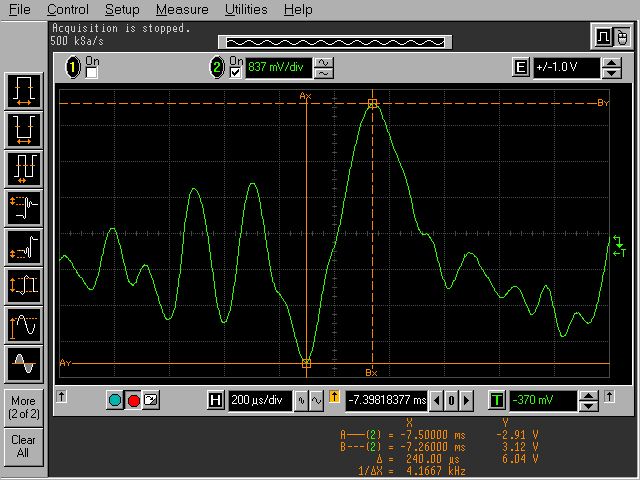Reset horizontal position with the 0 button
This screenshot has height=480, width=640.
[451, 400]
